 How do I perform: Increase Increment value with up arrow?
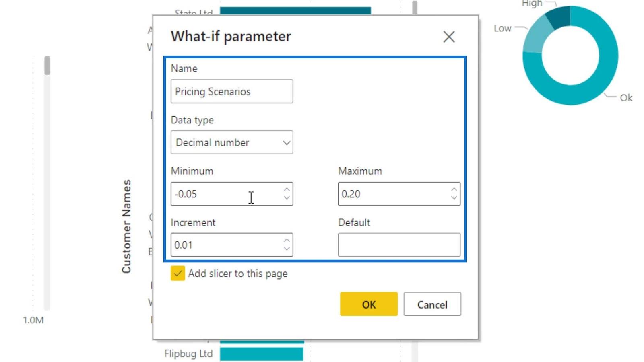[286, 241]
